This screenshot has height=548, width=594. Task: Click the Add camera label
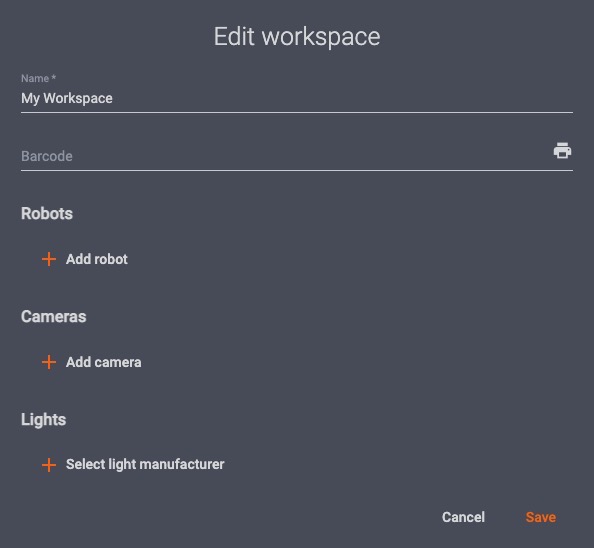tap(103, 362)
